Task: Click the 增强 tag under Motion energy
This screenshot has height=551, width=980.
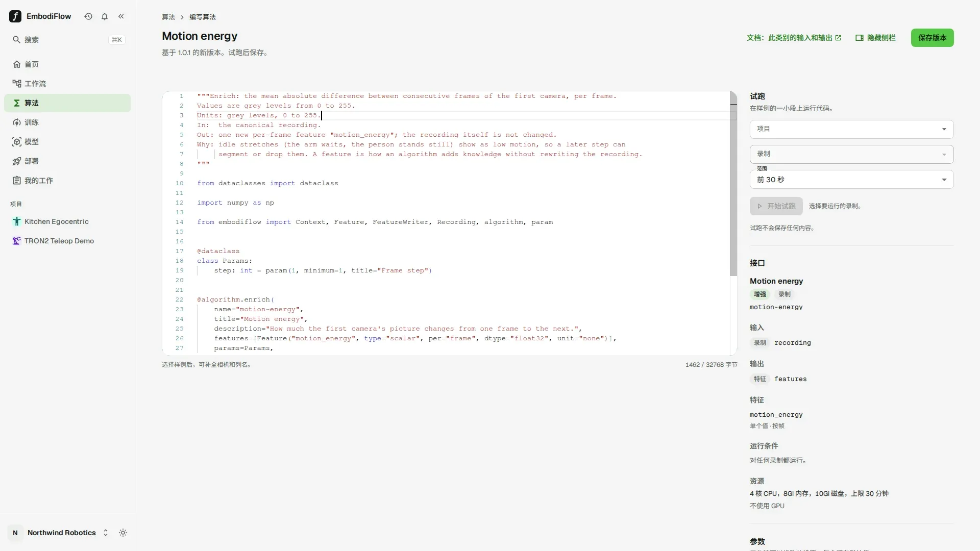Action: coord(760,294)
